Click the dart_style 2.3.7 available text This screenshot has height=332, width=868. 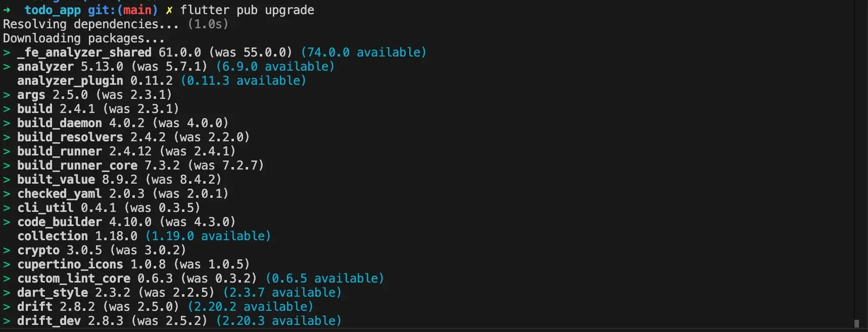click(282, 293)
